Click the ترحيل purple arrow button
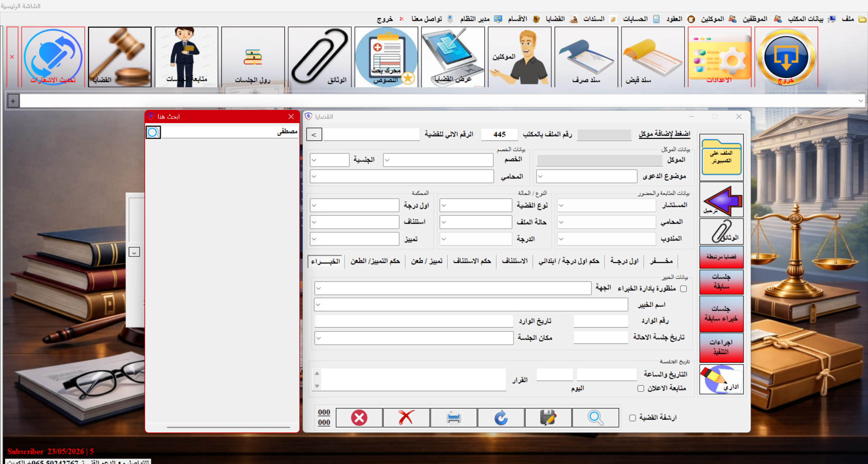The image size is (868, 464). tap(722, 200)
